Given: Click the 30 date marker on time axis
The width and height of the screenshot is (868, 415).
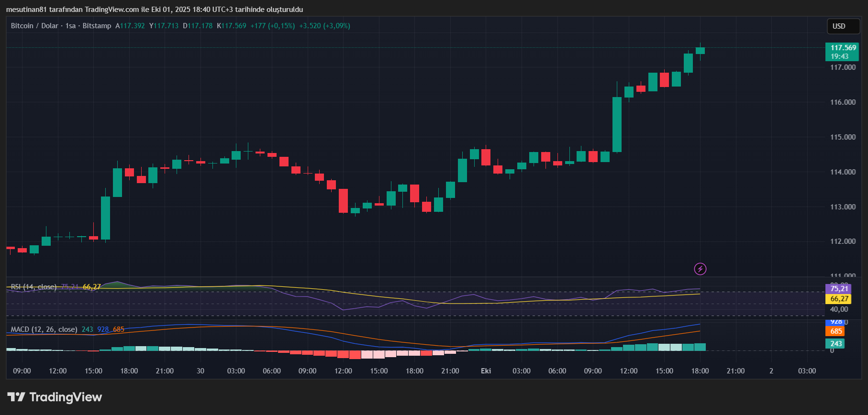Looking at the screenshot, I should [200, 371].
